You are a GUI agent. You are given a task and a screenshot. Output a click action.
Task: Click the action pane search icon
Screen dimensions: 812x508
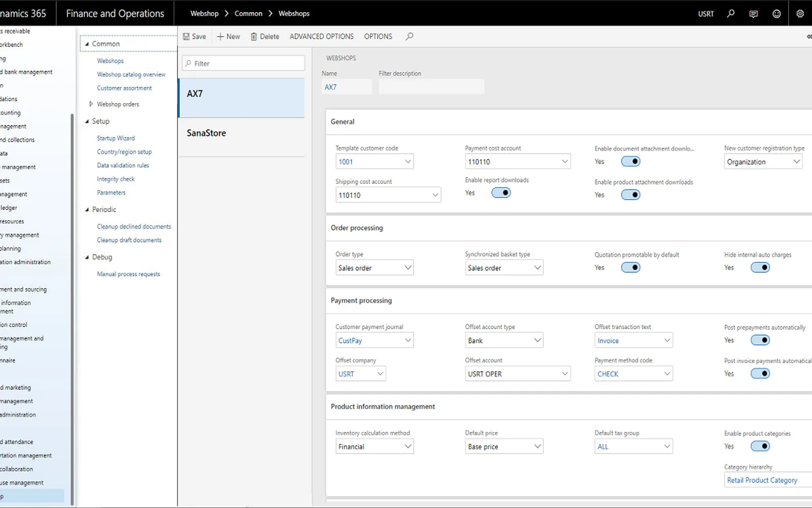tap(410, 37)
